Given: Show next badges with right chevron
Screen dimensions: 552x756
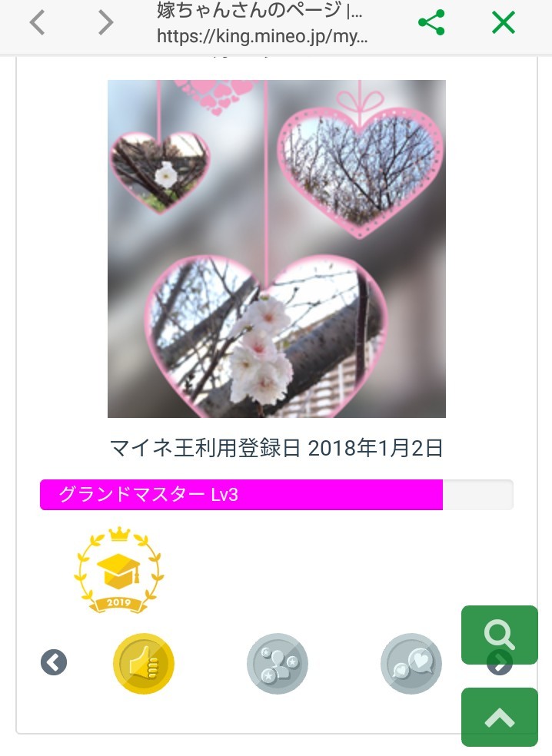Looking at the screenshot, I should point(500,663).
